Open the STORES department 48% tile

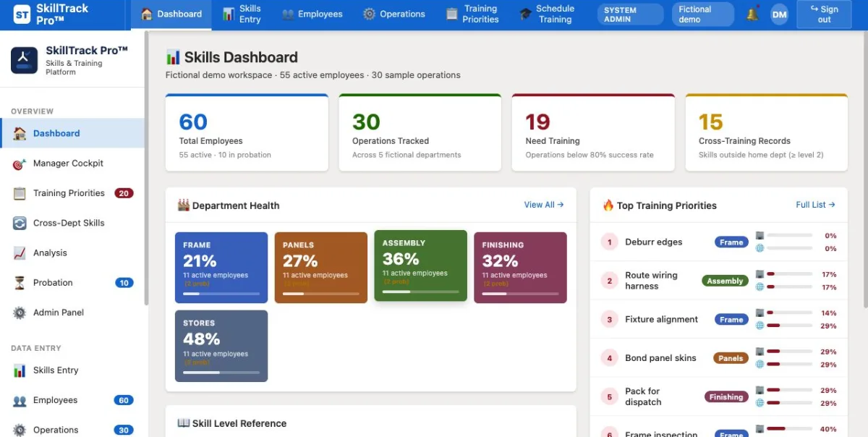coord(221,346)
